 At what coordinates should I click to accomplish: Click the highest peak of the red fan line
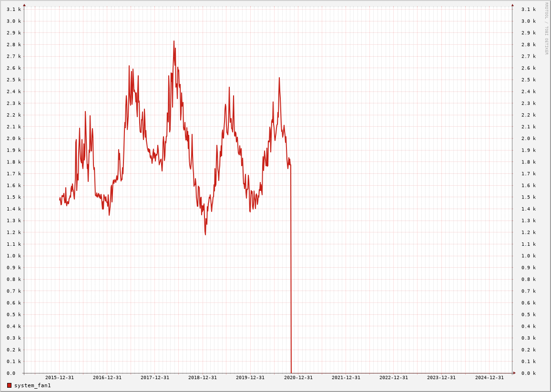174,41
